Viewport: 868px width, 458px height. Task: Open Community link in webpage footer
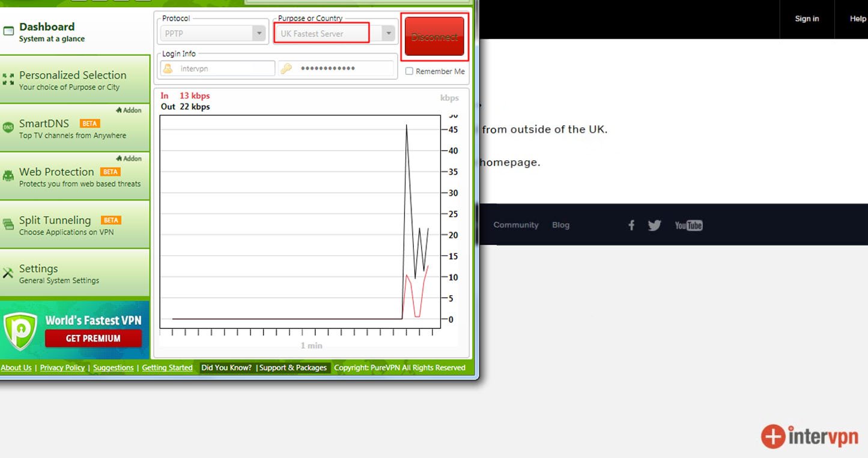[x=516, y=225]
